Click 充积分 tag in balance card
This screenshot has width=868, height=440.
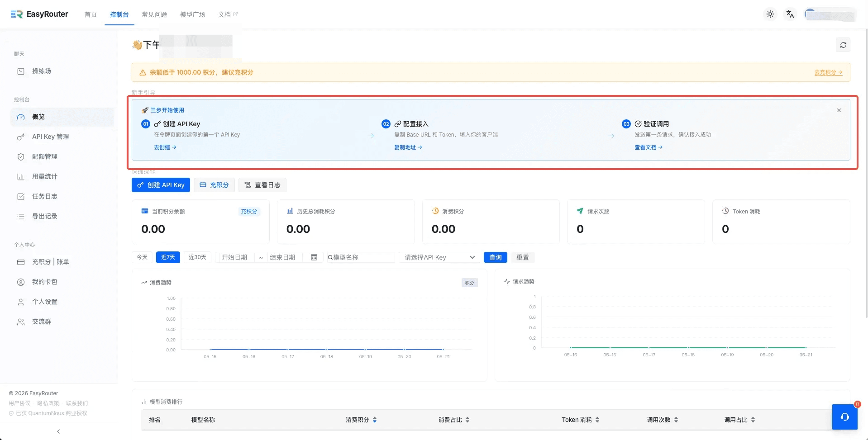click(249, 212)
